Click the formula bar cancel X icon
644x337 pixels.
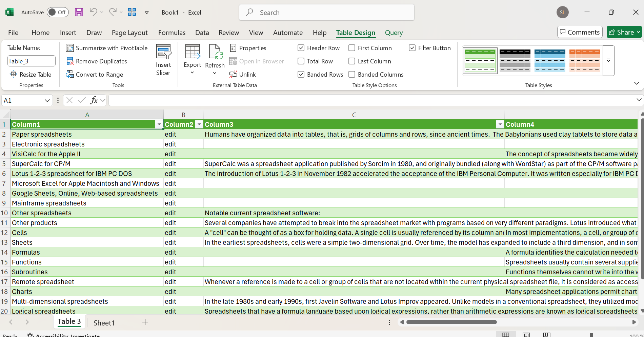[69, 100]
